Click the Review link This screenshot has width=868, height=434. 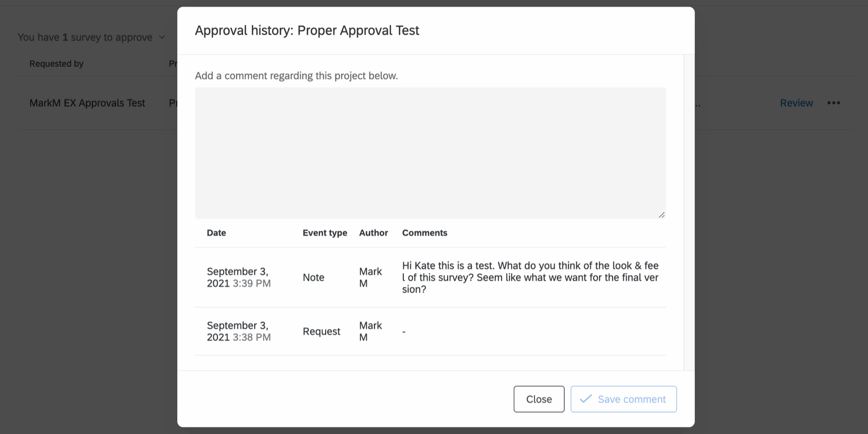796,103
